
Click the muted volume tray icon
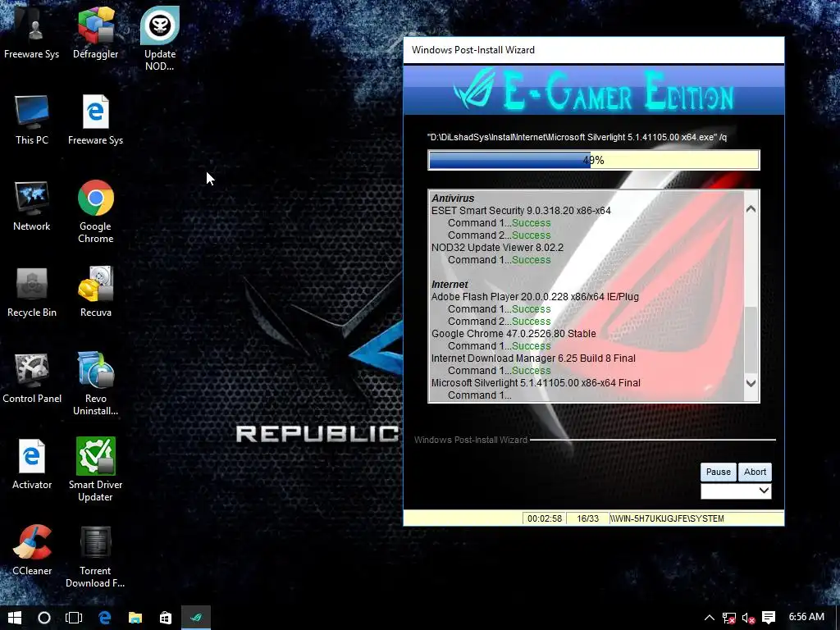click(x=748, y=619)
